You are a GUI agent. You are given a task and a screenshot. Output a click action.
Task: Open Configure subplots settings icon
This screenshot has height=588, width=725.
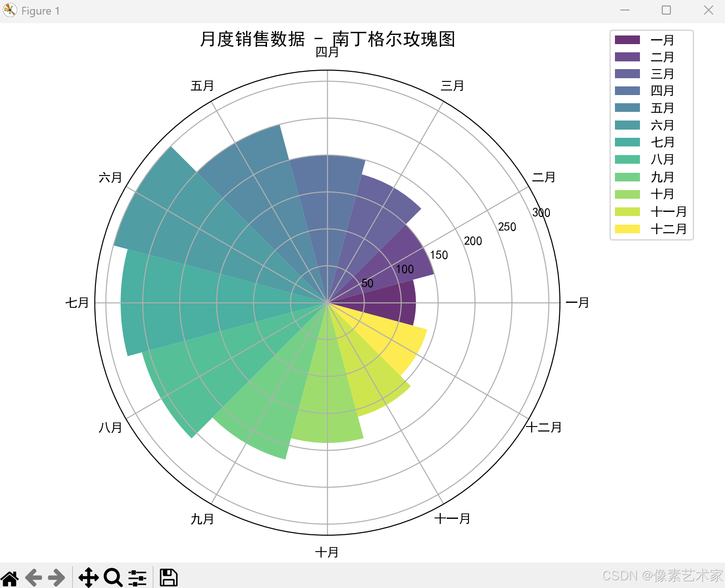[x=137, y=578]
